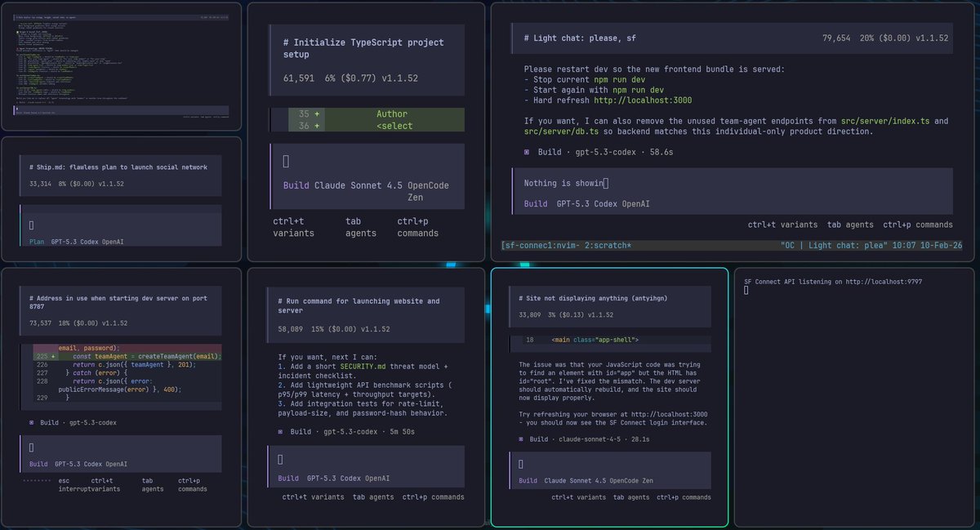
Task: Click 'tab agents' in the Initialize TypeScript pane
Action: [361, 227]
